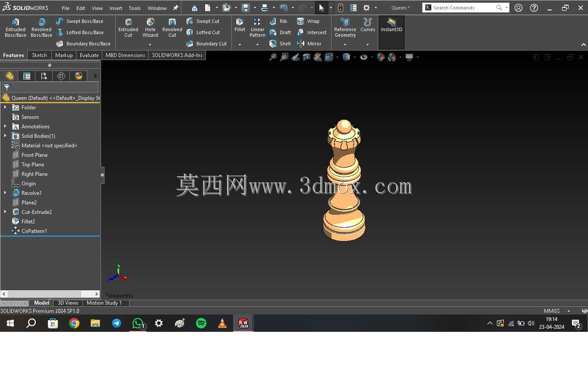The width and height of the screenshot is (588, 372).
Task: Choose the Shell feature
Action: pyautogui.click(x=280, y=44)
